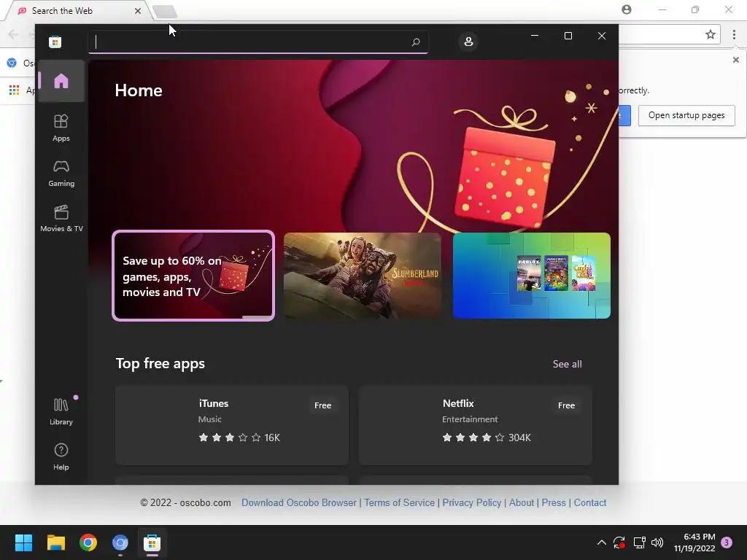This screenshot has height=560, width=747.
Task: Open Google Chrome from taskbar
Action: click(88, 542)
